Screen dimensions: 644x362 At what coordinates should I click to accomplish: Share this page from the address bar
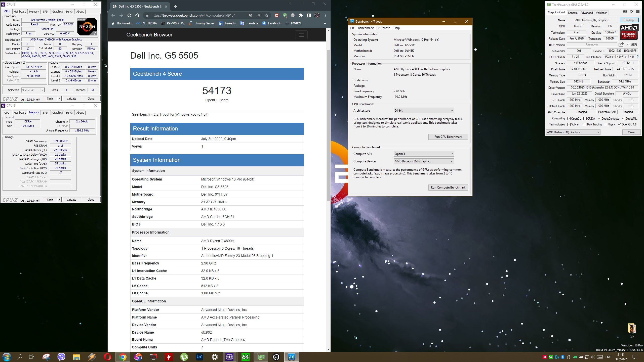[x=258, y=15]
